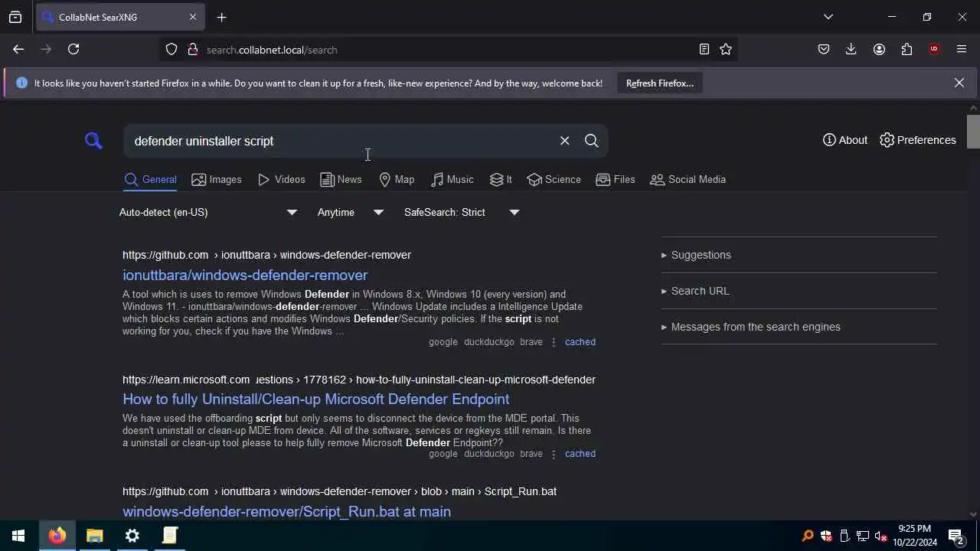980x551 pixels.
Task: Open the About page
Action: (845, 140)
